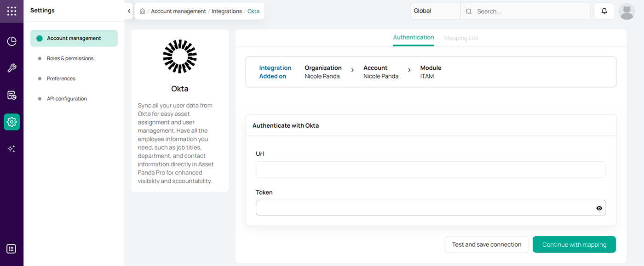
Task: Click the home icon in the breadcrumb
Action: (x=142, y=11)
